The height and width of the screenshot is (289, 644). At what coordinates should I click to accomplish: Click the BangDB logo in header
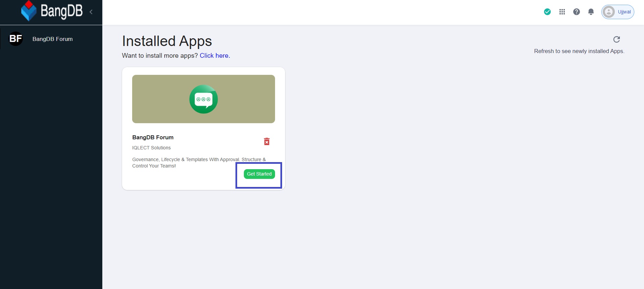[52, 11]
